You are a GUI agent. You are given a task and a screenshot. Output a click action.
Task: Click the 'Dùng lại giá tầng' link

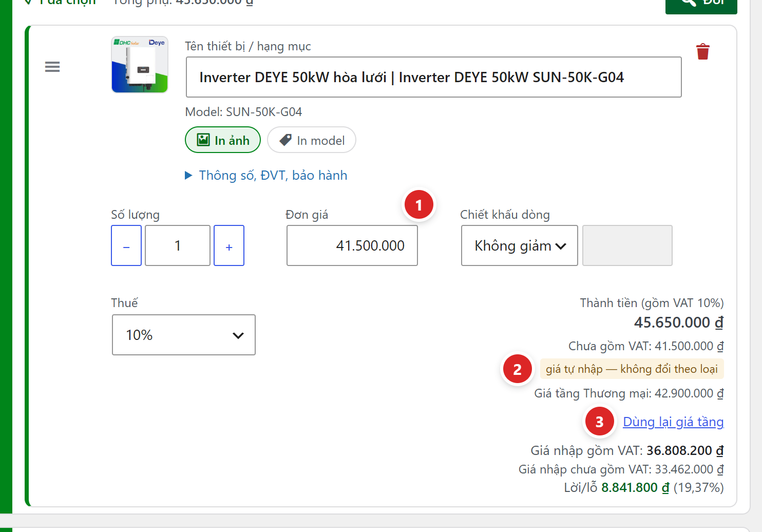click(x=673, y=422)
